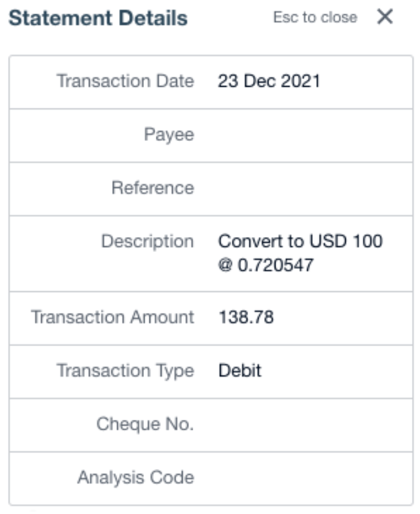Click the Debit transaction type value

240,371
